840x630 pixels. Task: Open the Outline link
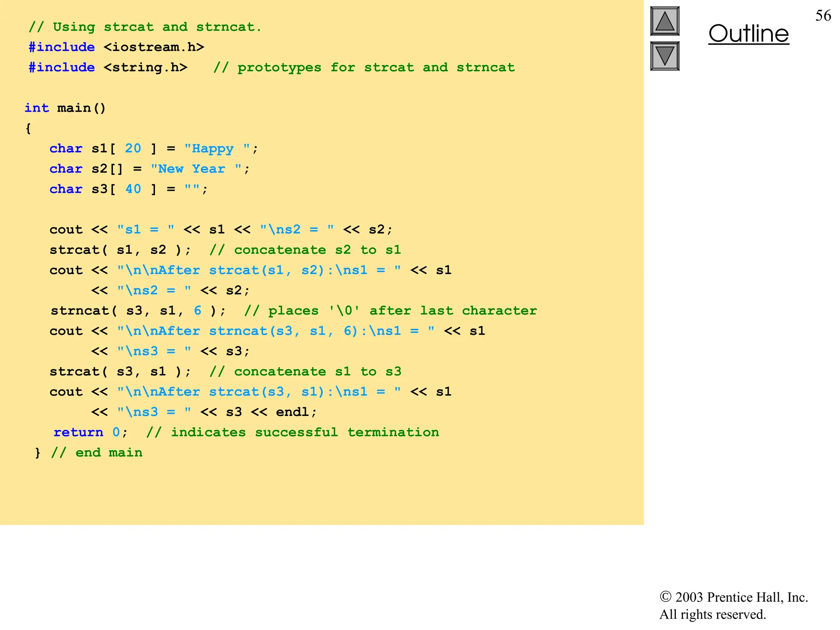749,34
